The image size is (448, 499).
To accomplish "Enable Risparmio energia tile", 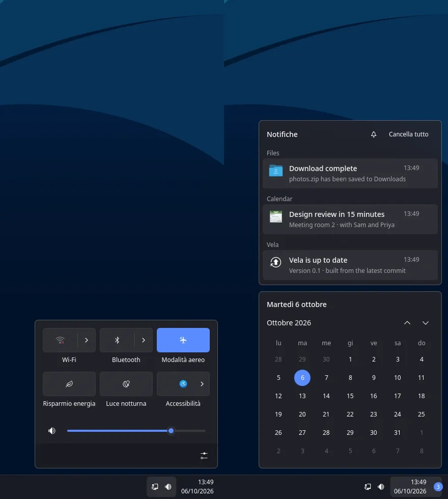I will pos(69,384).
